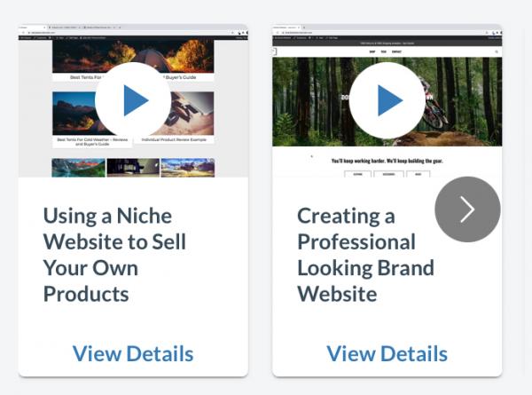This screenshot has height=395, width=532.
Task: Select the dark middle thumbnail in left preview
Action: tap(133, 168)
